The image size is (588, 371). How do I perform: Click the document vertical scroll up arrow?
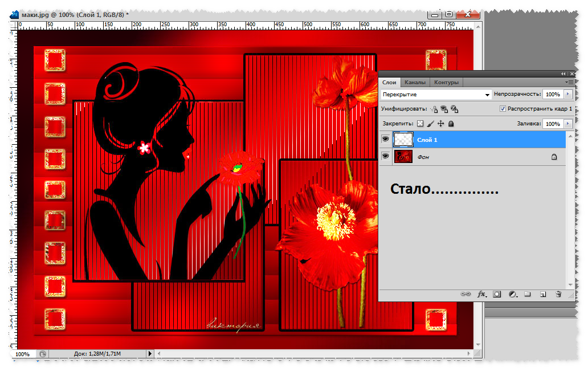[x=477, y=27]
